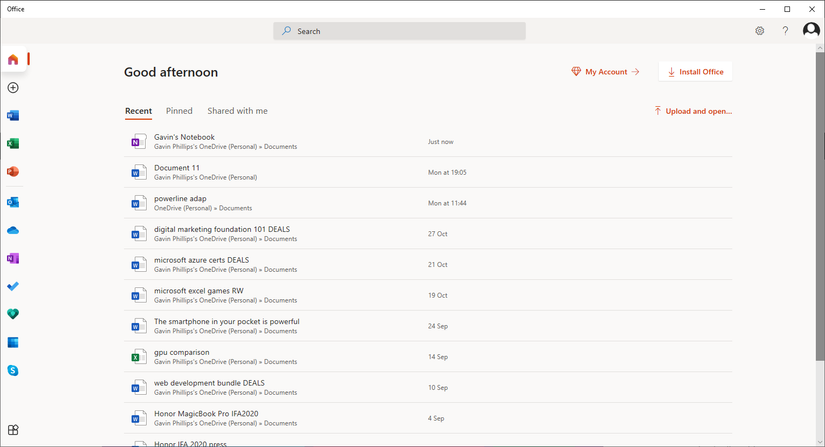The image size is (825, 447).
Task: Click 'OneDrive (Personal) » Documents' path under powerline adap
Action: 203,208
